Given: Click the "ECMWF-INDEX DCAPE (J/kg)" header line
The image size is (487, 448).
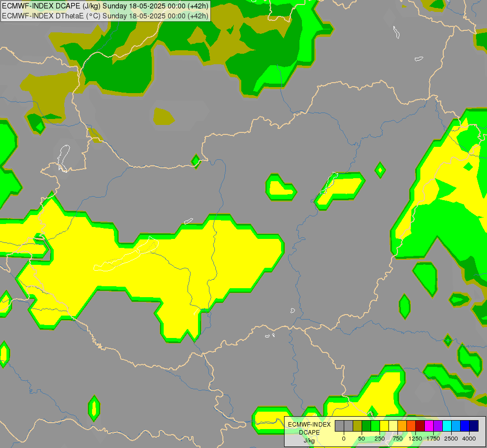Looking at the screenshot, I should tap(105, 6).
